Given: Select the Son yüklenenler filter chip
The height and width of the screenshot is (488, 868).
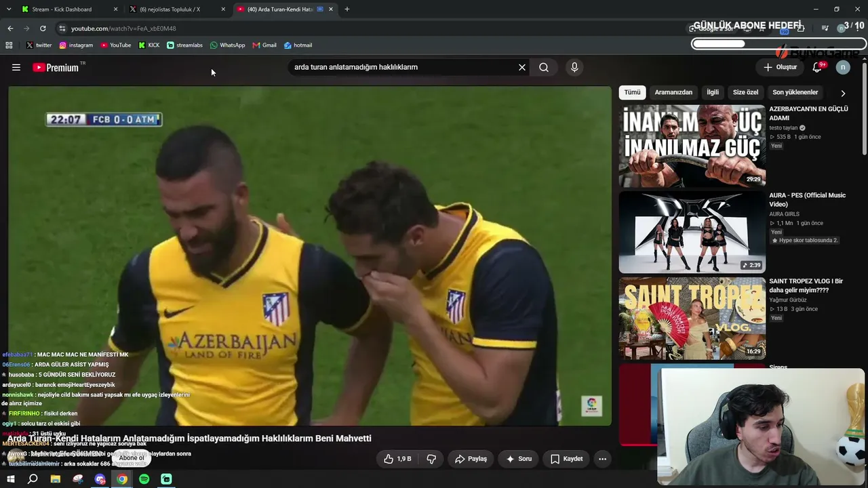Looking at the screenshot, I should [795, 92].
